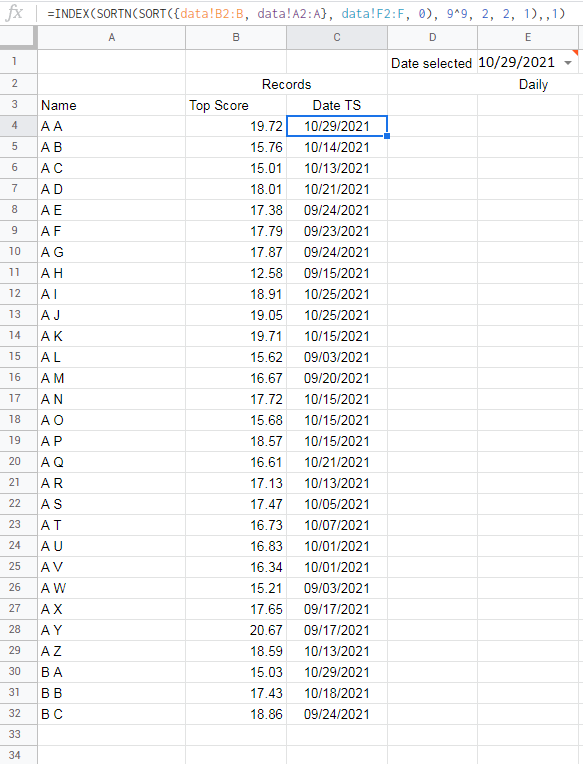The image size is (583, 764).
Task: Click the 'Date TS' heading cell
Action: tap(337, 105)
